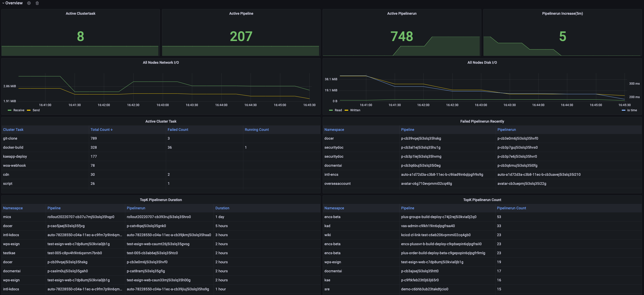Toggle the Receive series in legend

(x=19, y=110)
